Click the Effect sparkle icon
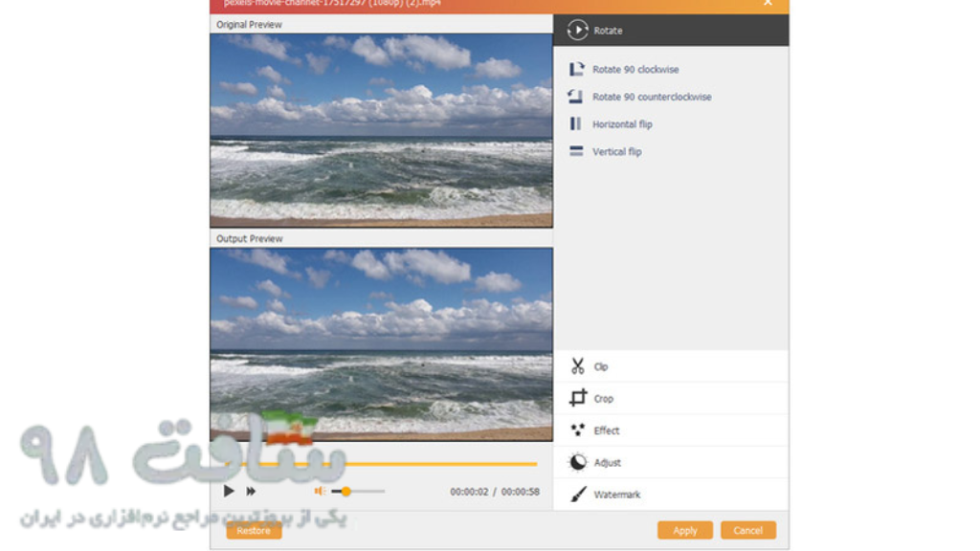The width and height of the screenshot is (980, 551). point(577,430)
